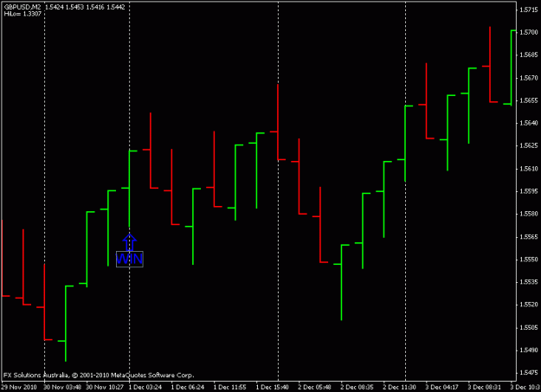Viewport: 541px width, 392px height.
Task: Click the OHLC values 1.5424 1.5453 1.5416 1.5442
Action: 85,7
